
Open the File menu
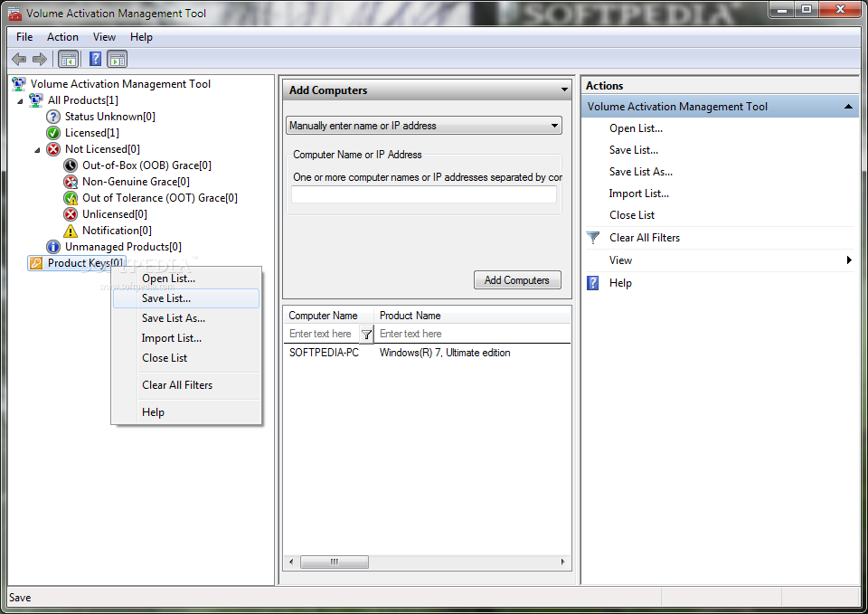tap(24, 37)
